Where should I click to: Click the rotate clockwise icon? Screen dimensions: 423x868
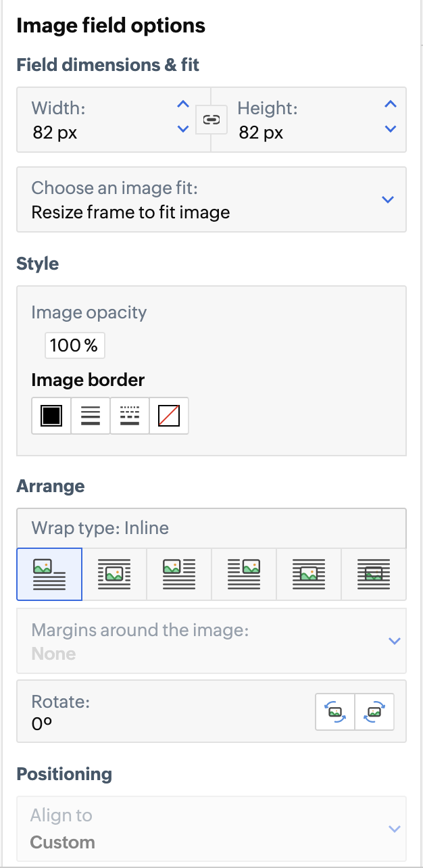point(374,711)
